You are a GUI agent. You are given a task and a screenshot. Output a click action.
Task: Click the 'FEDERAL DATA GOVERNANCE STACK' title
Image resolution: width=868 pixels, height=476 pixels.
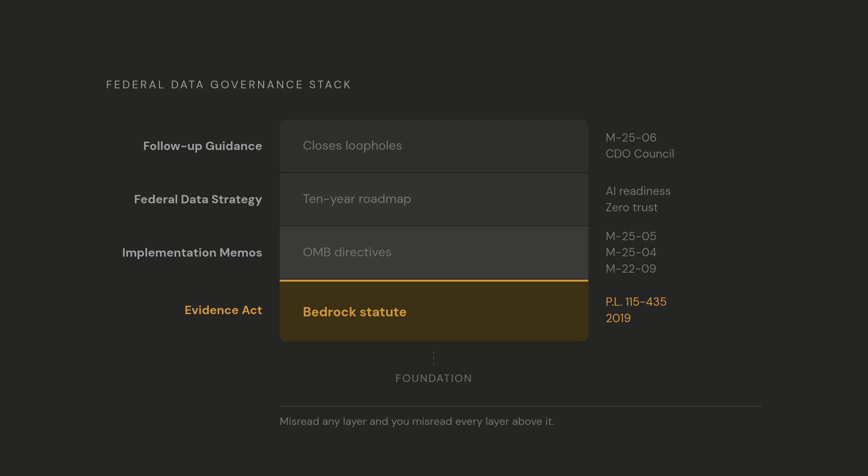click(x=229, y=84)
